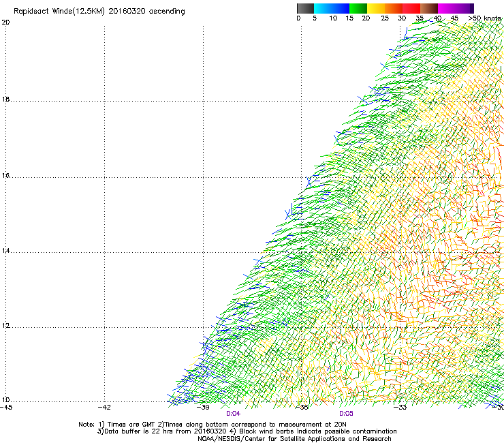This screenshot has height=443, width=504.
Task: Click the '45' color scale label
Action: coord(454,18)
